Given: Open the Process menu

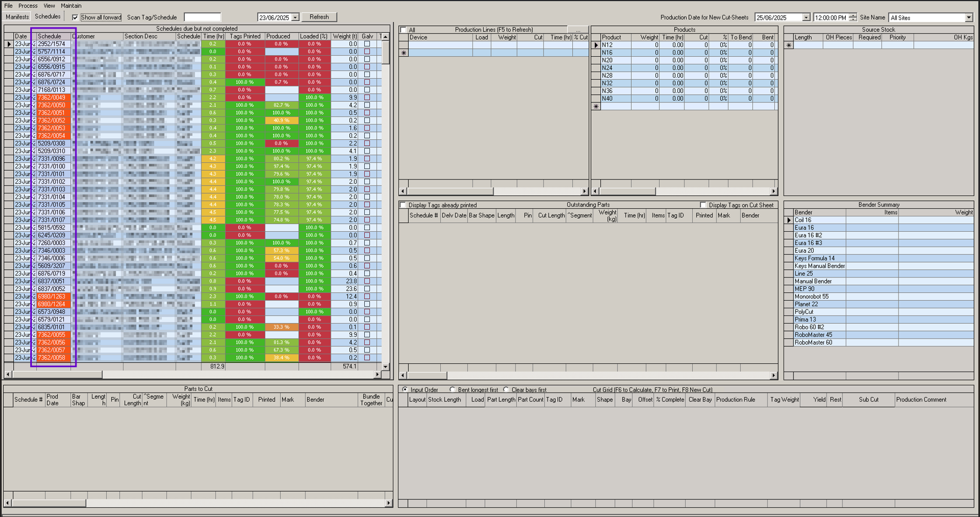Looking at the screenshot, I should click(x=28, y=6).
